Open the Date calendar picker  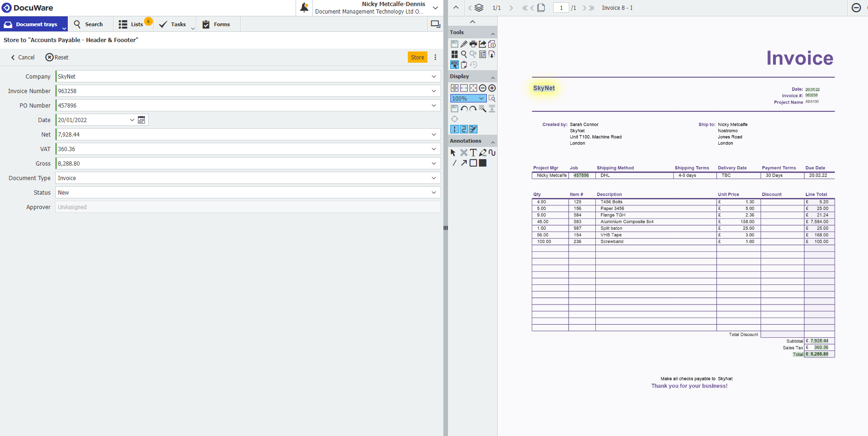142,120
